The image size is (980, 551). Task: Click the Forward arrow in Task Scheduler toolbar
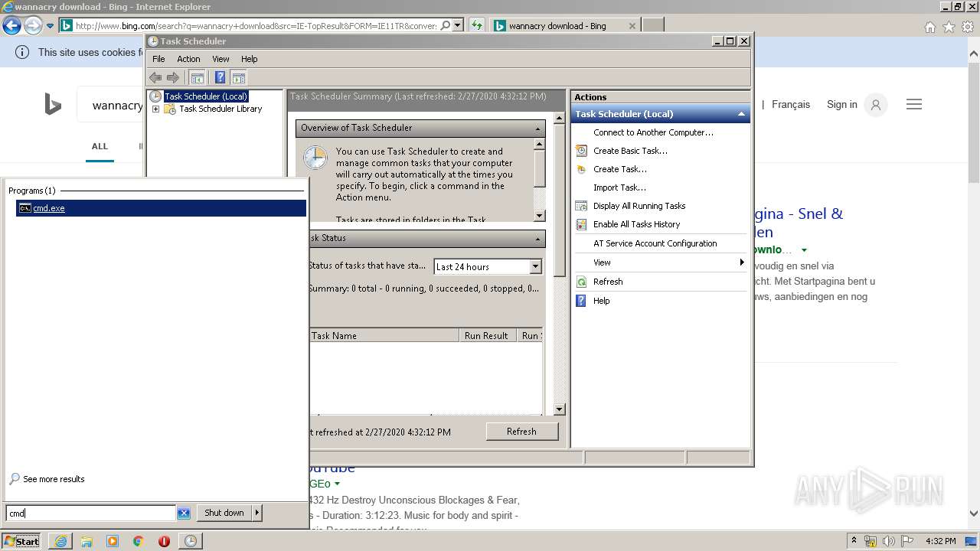pyautogui.click(x=173, y=77)
